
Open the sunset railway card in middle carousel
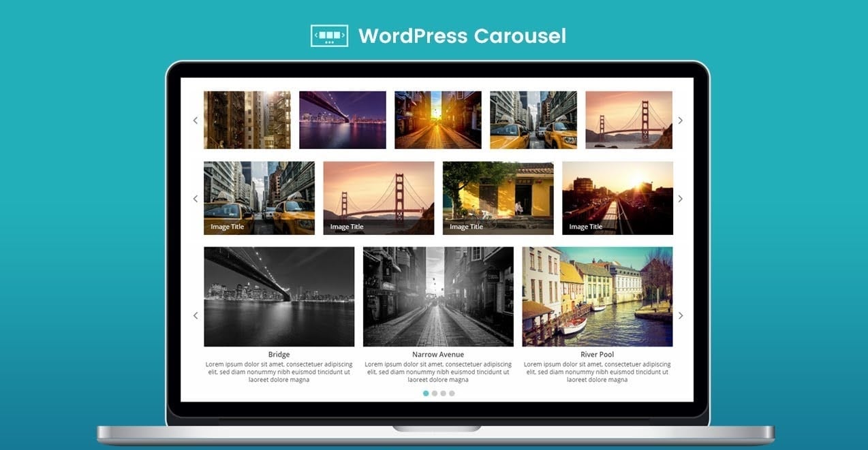pos(618,198)
